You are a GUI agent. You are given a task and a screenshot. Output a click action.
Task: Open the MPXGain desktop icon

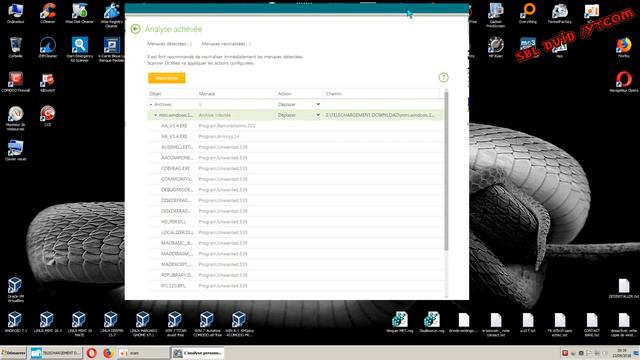tap(496, 47)
